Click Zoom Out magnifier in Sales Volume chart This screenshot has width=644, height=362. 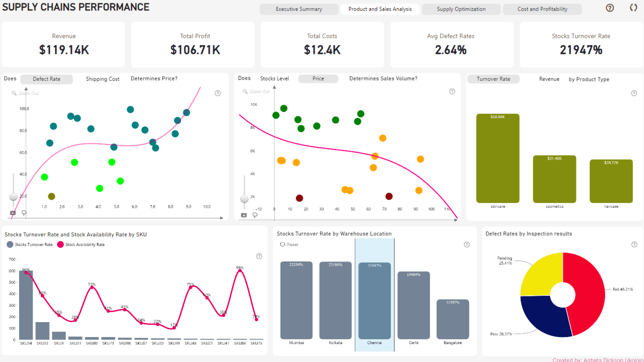[x=245, y=92]
